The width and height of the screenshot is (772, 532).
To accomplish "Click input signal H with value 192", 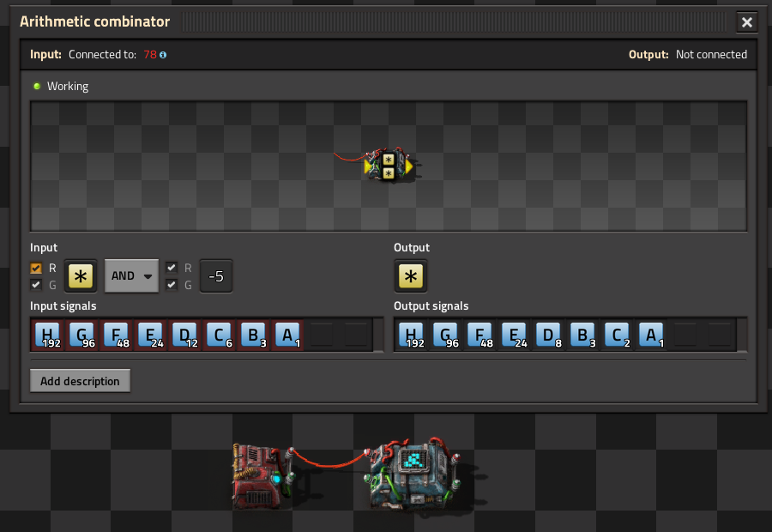I will point(48,335).
